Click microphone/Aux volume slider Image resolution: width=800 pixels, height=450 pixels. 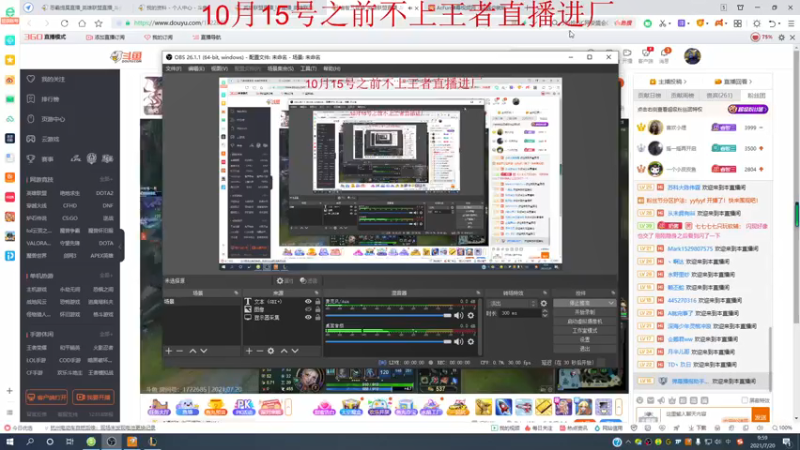(x=388, y=315)
